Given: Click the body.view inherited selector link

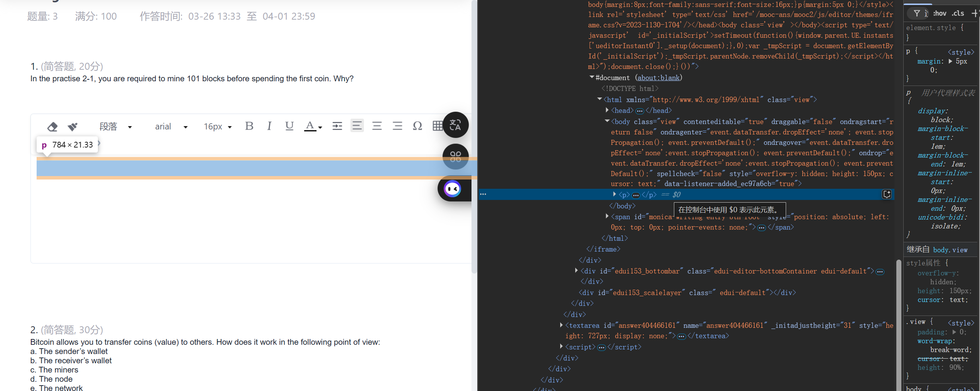Looking at the screenshot, I should pos(950,250).
